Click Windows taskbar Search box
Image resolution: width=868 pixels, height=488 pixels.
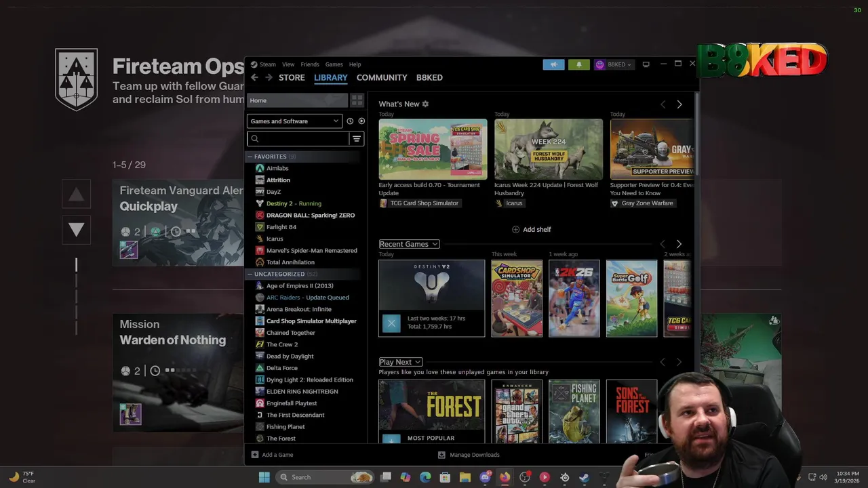(x=325, y=477)
